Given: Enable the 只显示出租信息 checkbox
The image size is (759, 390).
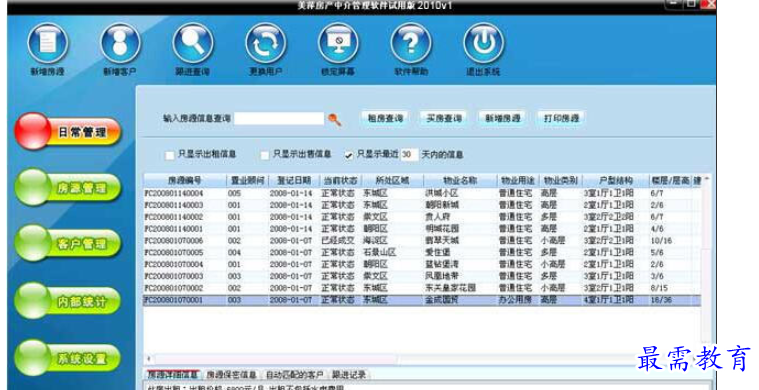Looking at the screenshot, I should point(169,155).
